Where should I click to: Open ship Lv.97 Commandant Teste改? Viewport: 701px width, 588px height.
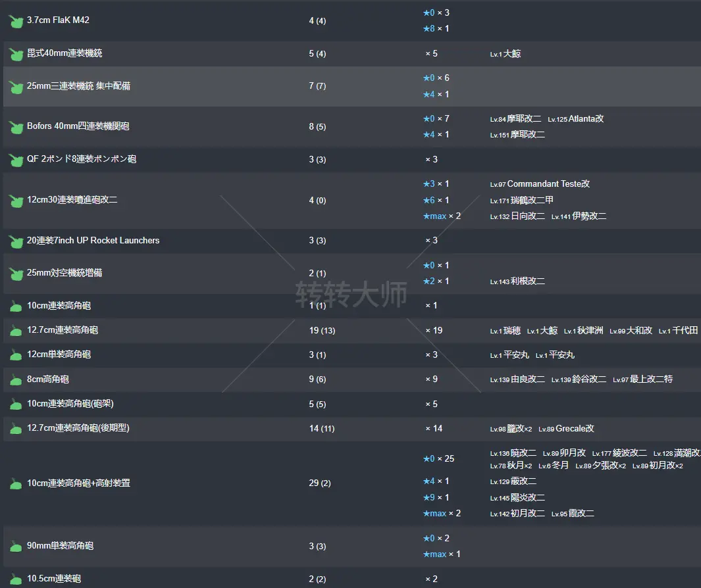click(540, 184)
